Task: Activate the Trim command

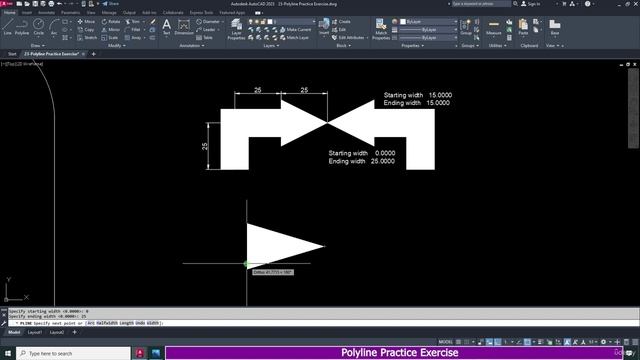Action: click(x=133, y=21)
